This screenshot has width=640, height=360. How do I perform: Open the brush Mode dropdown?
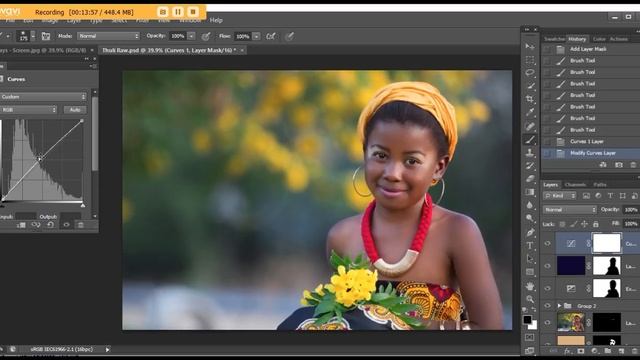point(109,36)
